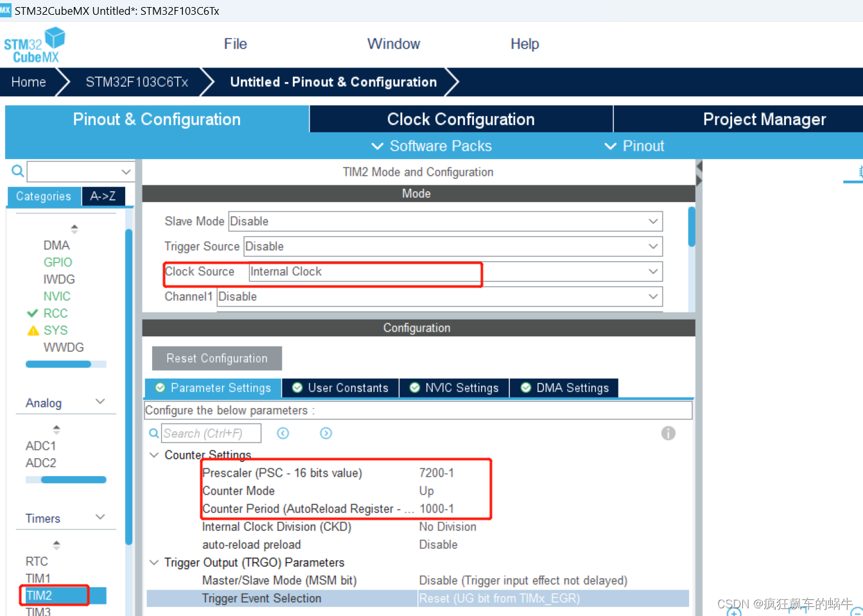This screenshot has height=616, width=863.
Task: Click the Counter Mode value Up
Action: pos(426,491)
